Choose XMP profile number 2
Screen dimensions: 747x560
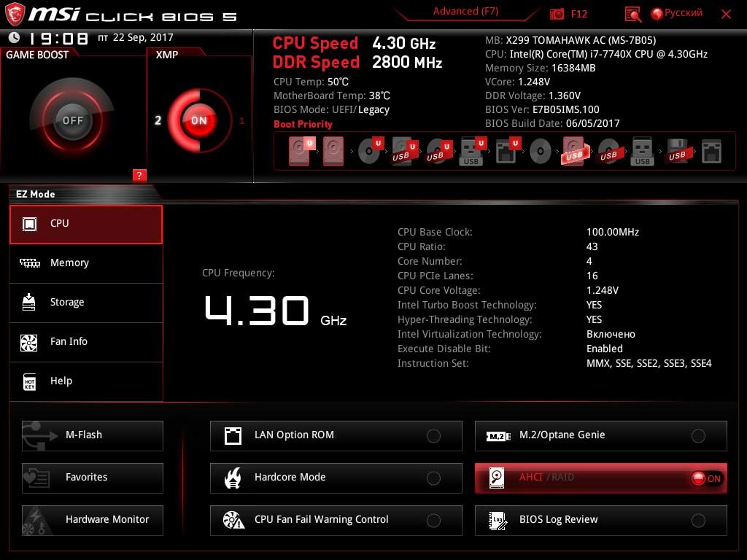coord(158,120)
